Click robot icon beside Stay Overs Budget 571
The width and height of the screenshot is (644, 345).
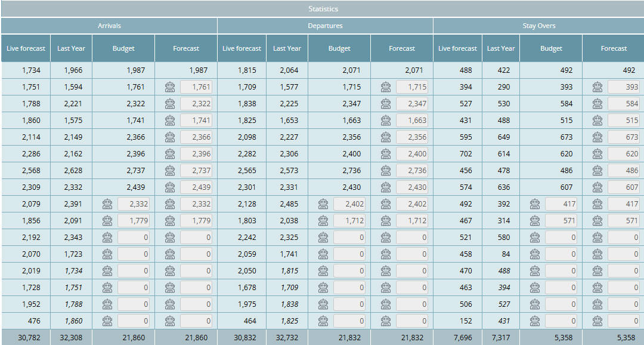534,221
